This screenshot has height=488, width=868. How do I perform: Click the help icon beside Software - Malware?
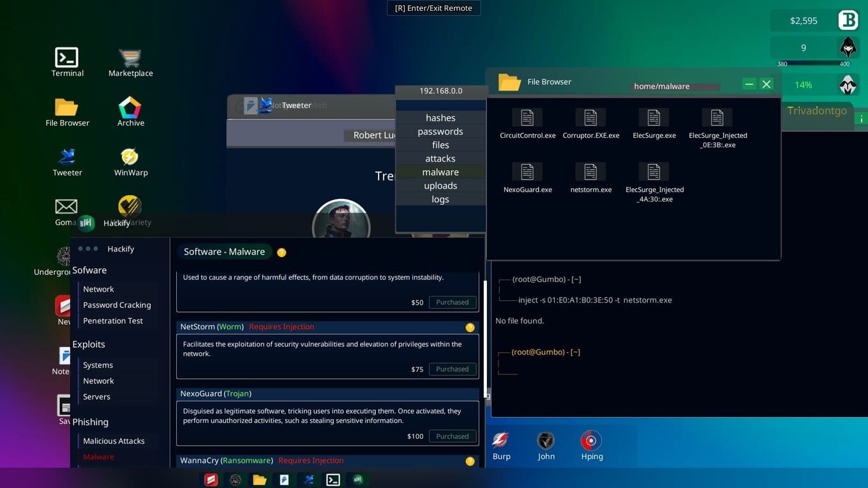coord(281,253)
